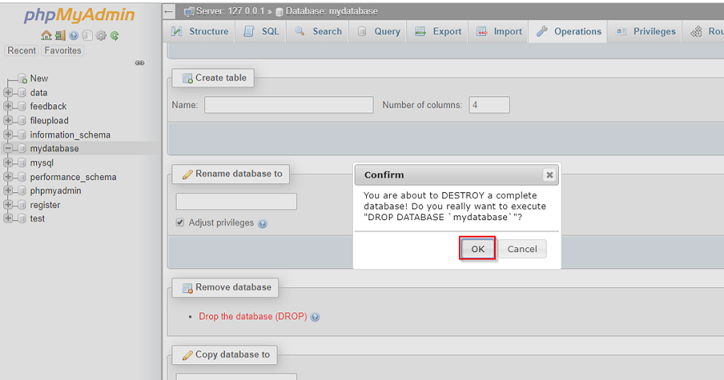Select the test database entry

point(37,219)
